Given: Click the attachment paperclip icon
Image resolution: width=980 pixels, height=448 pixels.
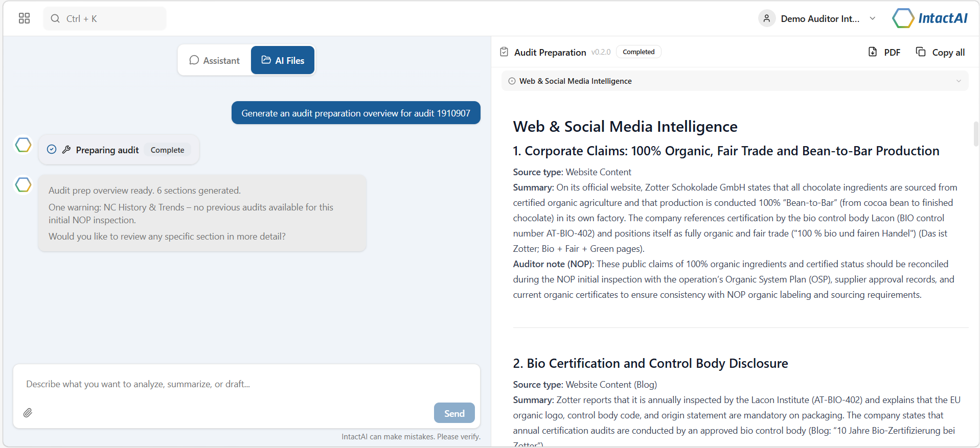Looking at the screenshot, I should pyautogui.click(x=28, y=413).
